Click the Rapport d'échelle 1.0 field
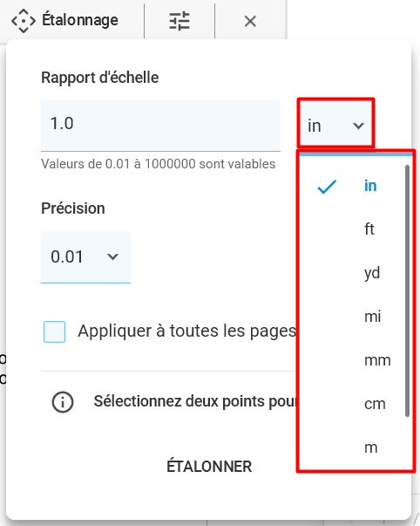 pyautogui.click(x=160, y=126)
